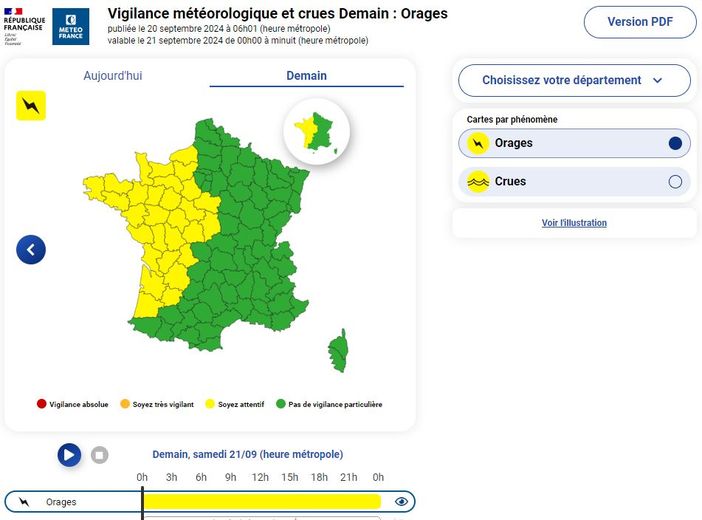Select the Crues radio button

tap(675, 181)
